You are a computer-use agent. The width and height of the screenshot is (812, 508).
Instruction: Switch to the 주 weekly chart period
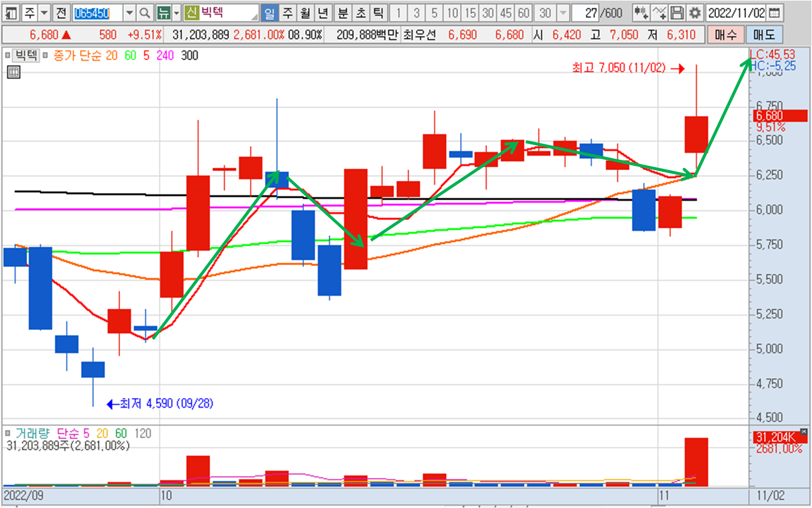288,13
